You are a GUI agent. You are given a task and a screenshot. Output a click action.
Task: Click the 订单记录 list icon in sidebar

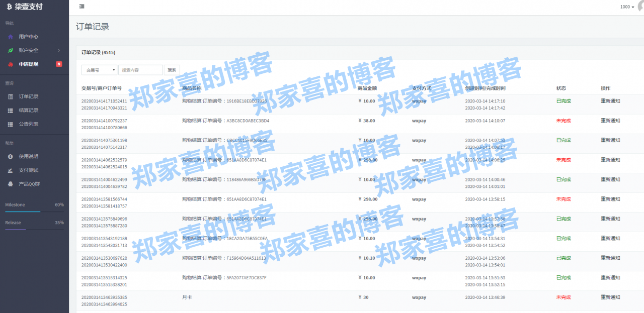[x=10, y=96]
